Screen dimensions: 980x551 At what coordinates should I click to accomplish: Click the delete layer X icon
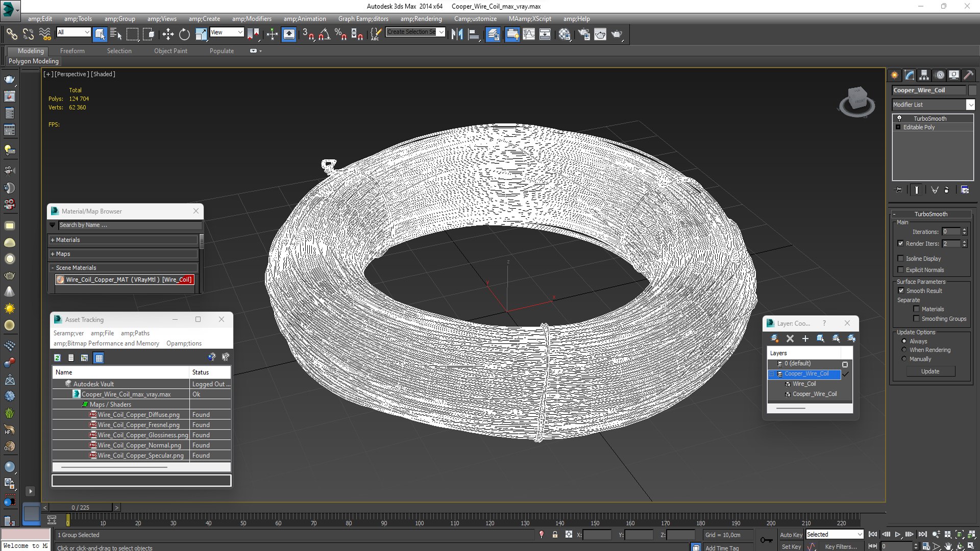point(790,338)
